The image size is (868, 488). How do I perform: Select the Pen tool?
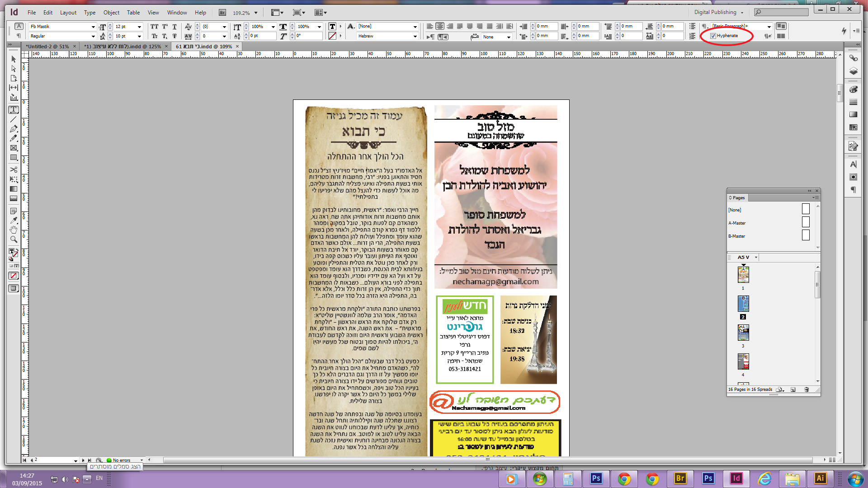pos(14,129)
